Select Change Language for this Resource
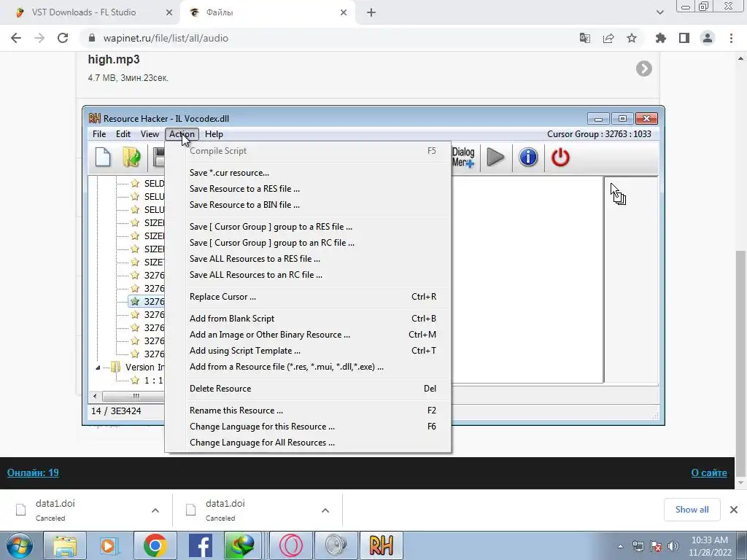This screenshot has width=747, height=560. tap(308, 427)
